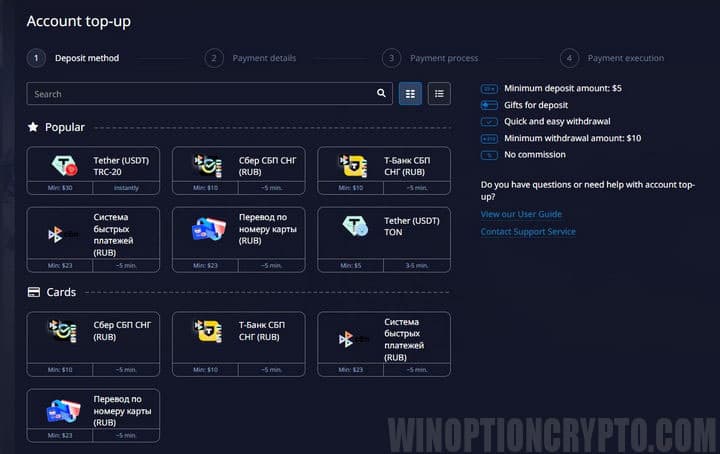The height and width of the screenshot is (454, 720).
Task: Click the search magnifier icon
Action: click(381, 94)
